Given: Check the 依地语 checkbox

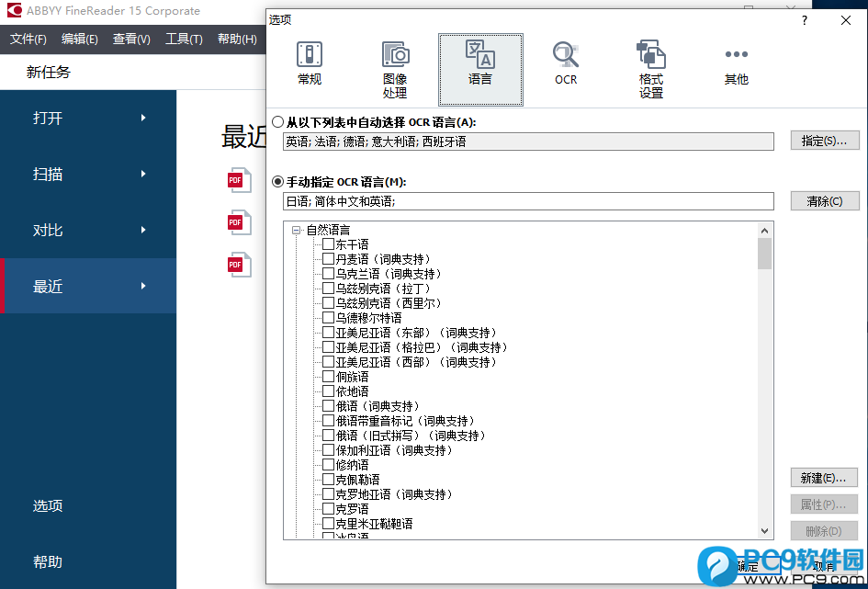Looking at the screenshot, I should click(x=328, y=391).
